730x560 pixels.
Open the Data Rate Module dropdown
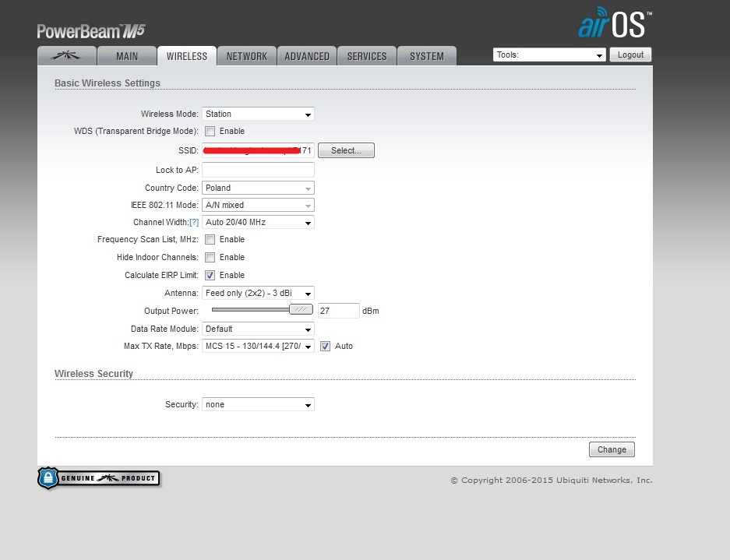coord(258,329)
